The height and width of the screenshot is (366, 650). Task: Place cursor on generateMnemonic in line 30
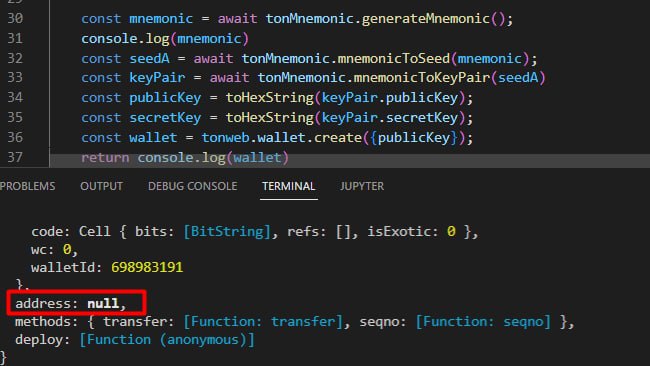pos(426,19)
